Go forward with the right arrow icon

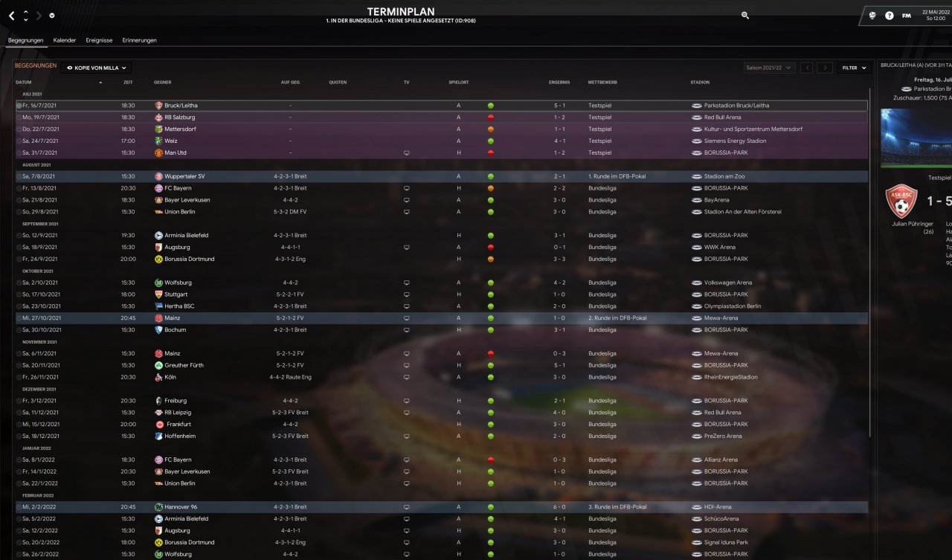39,16
